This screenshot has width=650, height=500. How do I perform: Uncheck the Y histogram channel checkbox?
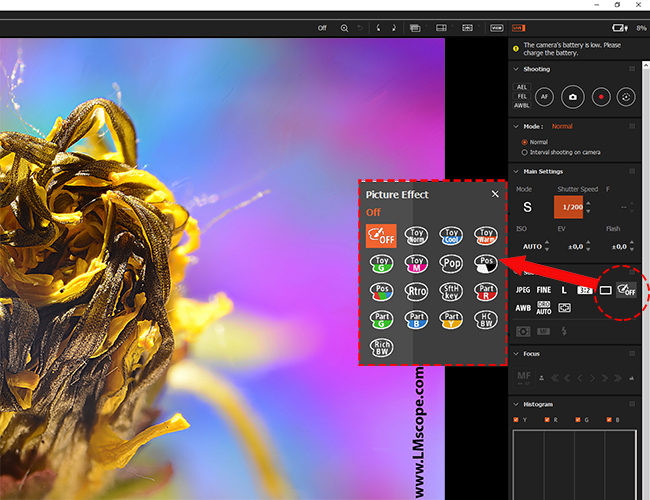pyautogui.click(x=517, y=419)
